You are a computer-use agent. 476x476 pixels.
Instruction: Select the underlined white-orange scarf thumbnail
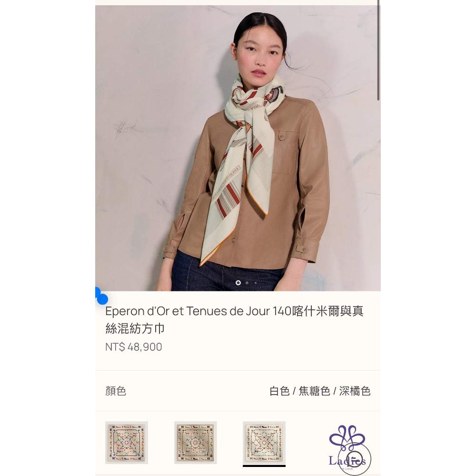(264, 443)
